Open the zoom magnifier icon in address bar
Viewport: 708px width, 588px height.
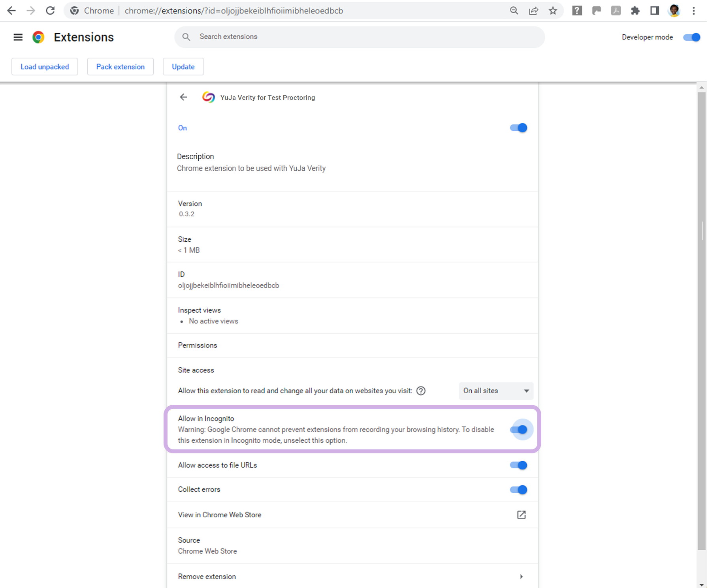point(514,11)
